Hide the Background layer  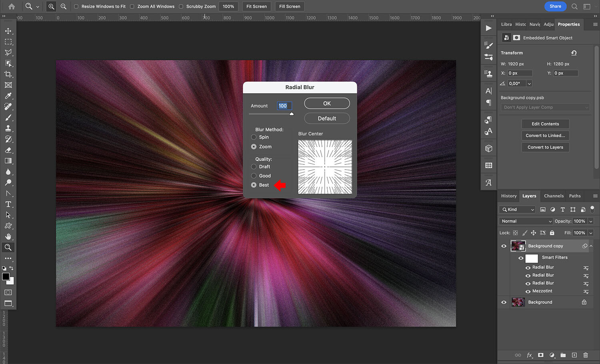tap(504, 302)
